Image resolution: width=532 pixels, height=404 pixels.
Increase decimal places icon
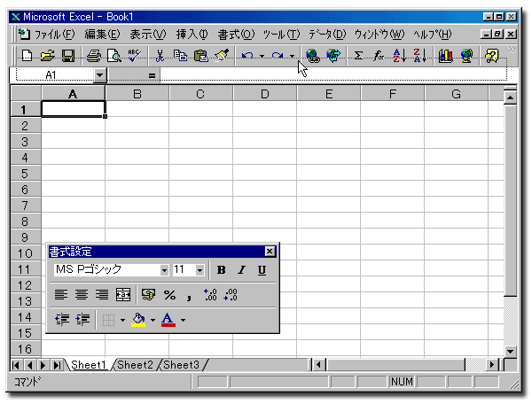coord(210,294)
